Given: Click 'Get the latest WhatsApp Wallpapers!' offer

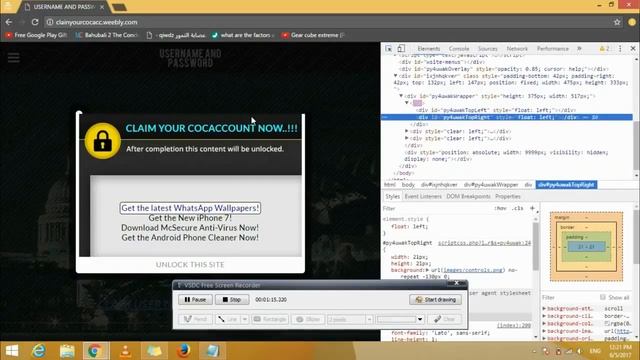Looking at the screenshot, I should 190,208.
